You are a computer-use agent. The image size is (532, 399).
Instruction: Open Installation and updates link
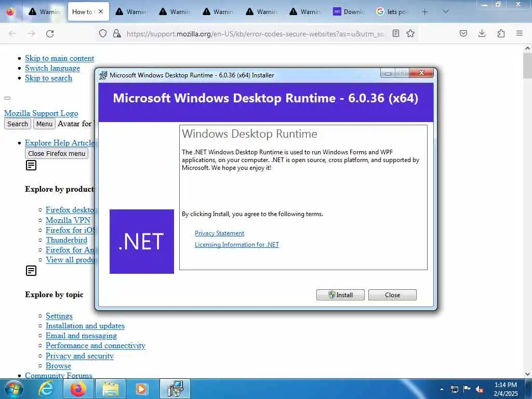[85, 326]
